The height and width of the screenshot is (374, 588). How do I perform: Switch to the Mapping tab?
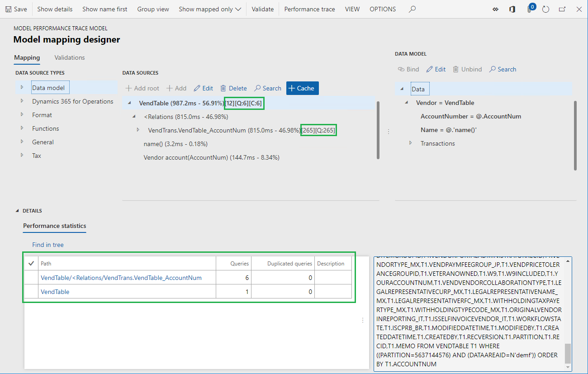pyautogui.click(x=27, y=58)
